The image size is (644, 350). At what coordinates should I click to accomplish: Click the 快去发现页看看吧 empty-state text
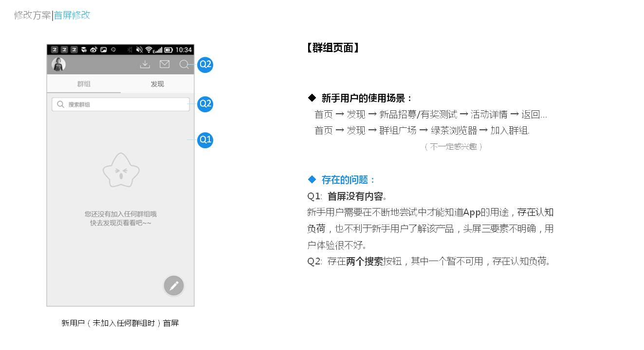121,223
